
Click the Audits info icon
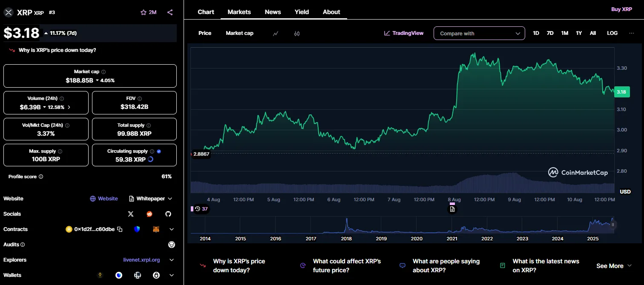tap(23, 245)
